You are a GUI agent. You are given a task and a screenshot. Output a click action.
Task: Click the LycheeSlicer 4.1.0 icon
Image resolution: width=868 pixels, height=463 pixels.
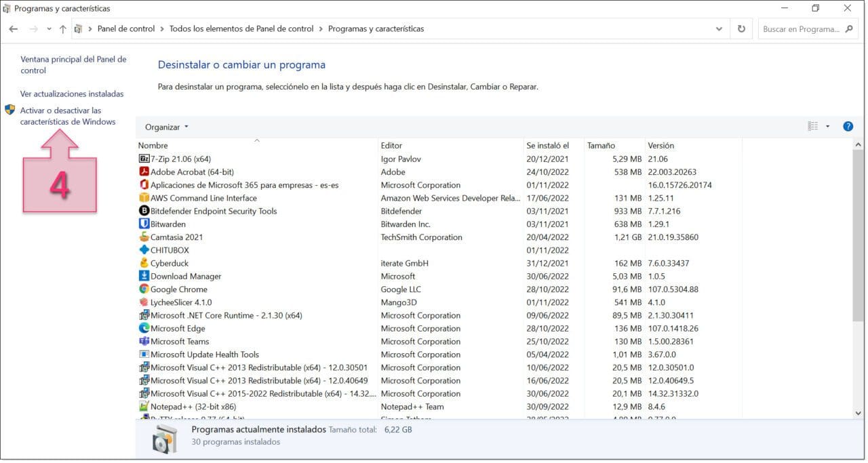click(144, 302)
